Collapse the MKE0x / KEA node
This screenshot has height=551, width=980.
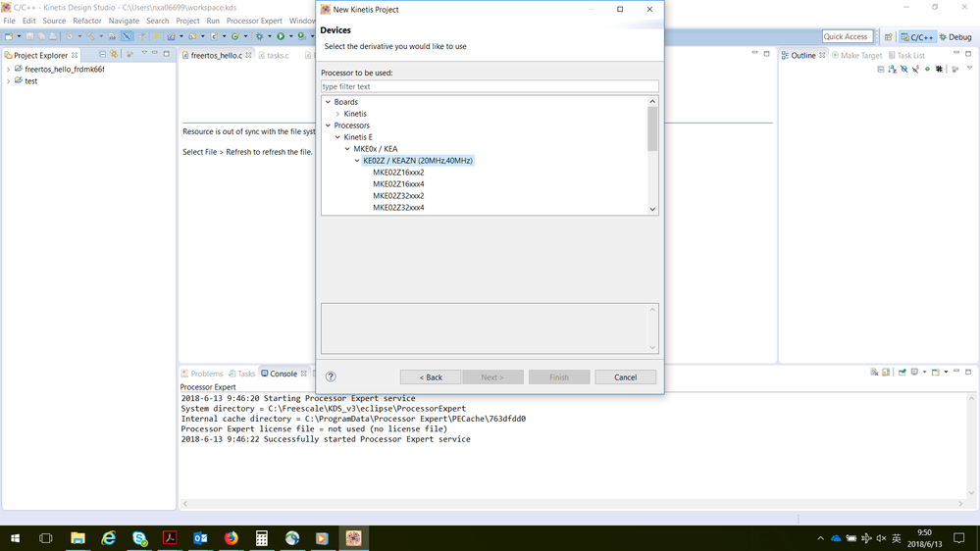[x=348, y=149]
